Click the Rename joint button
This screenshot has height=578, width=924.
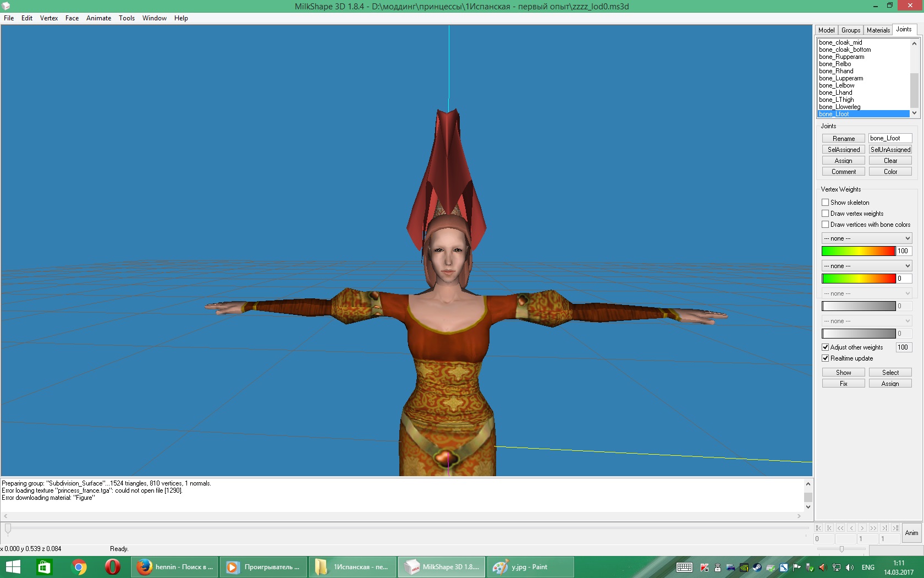844,139
